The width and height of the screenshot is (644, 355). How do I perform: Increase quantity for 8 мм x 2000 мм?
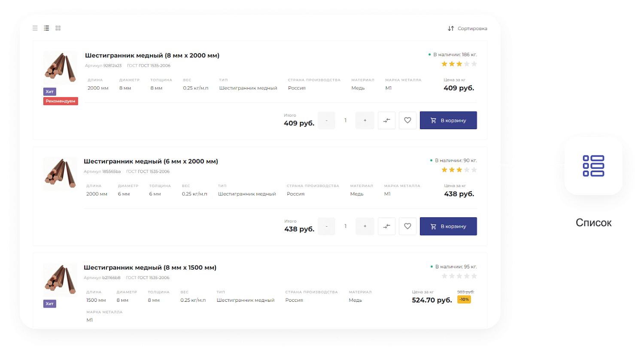365,121
